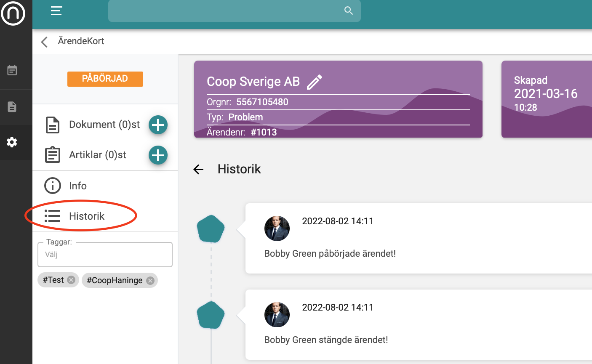Click the Historik section heading
592x364 pixels.
coord(239,169)
